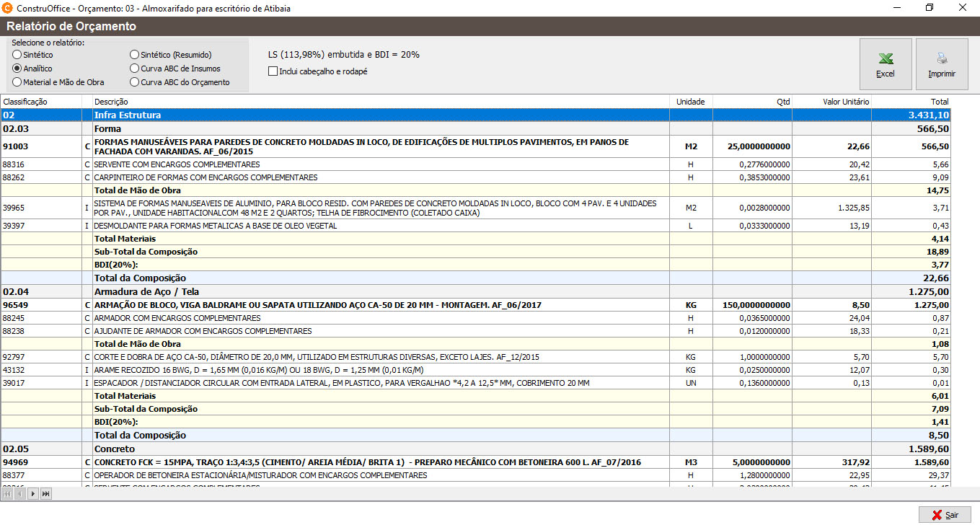This screenshot has width=980, height=525.
Task: Select composition row 96549 ARMAÇÃO DE BLOCO
Action: tap(476, 305)
